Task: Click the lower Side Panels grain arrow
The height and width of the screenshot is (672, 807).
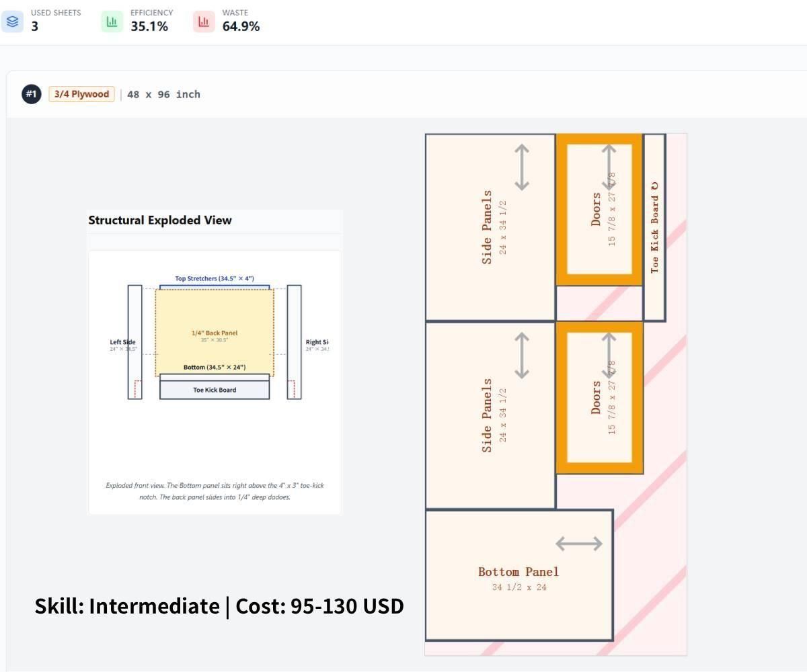Action: pyautogui.click(x=522, y=355)
